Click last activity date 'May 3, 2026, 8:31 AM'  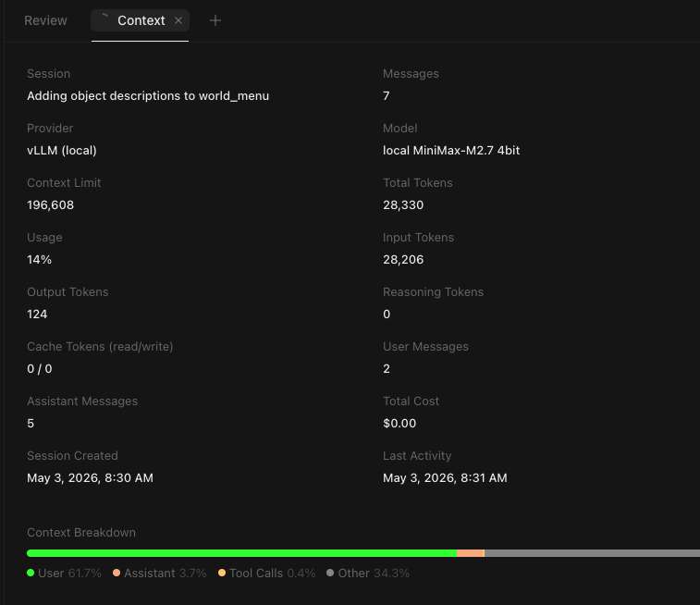(445, 477)
